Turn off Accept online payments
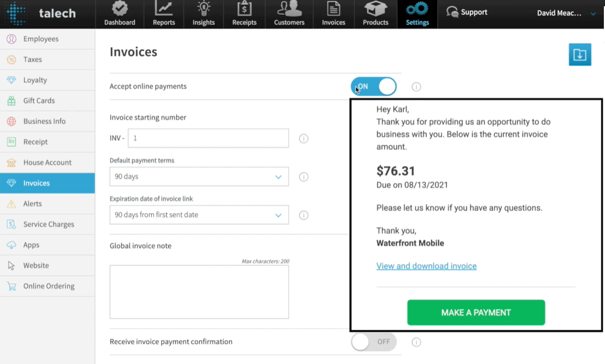The image size is (605, 364). (x=373, y=86)
